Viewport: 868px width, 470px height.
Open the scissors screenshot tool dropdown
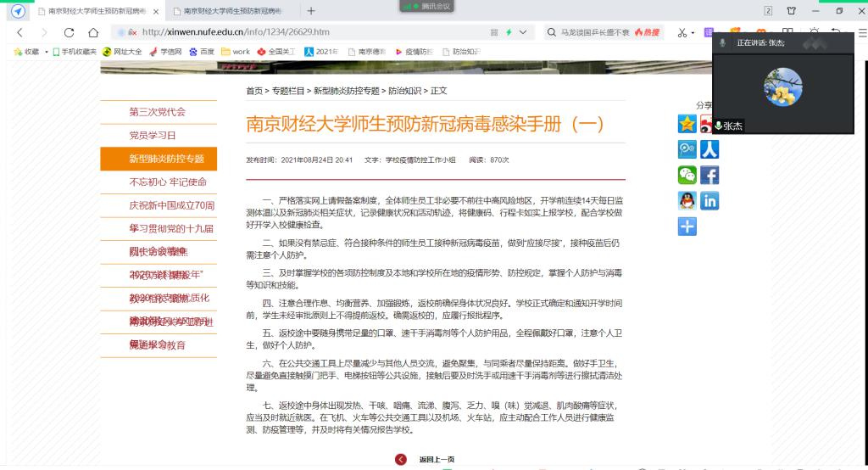point(693,32)
